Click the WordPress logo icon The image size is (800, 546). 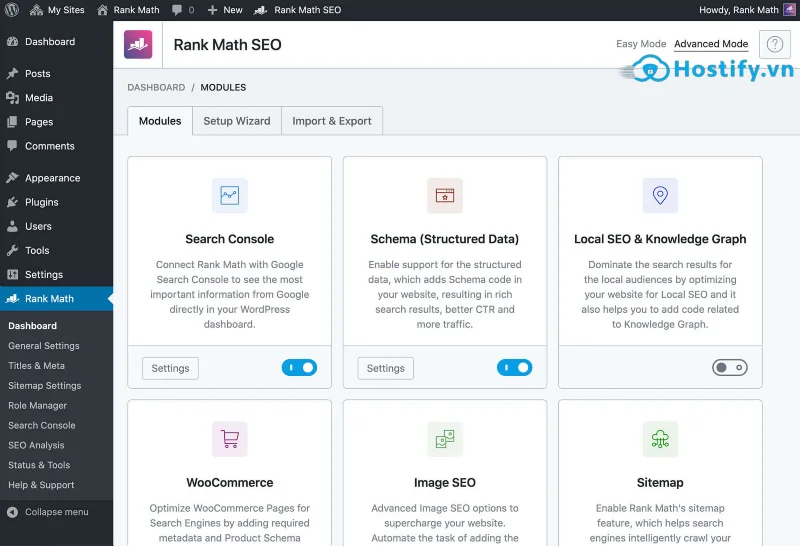12,10
